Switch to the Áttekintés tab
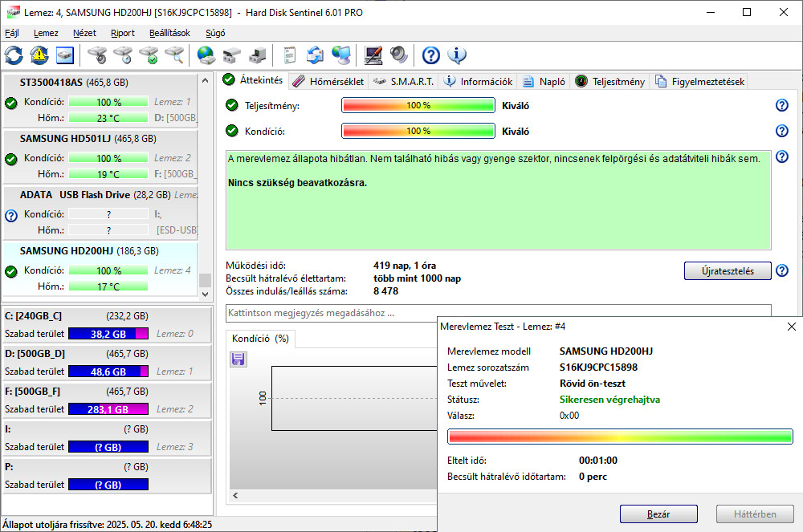The width and height of the screenshot is (803, 532). [x=254, y=80]
